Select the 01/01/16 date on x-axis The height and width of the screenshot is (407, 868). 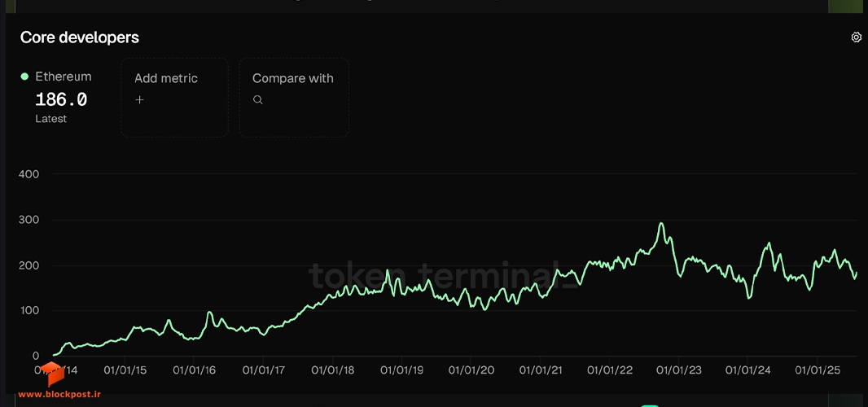click(195, 370)
